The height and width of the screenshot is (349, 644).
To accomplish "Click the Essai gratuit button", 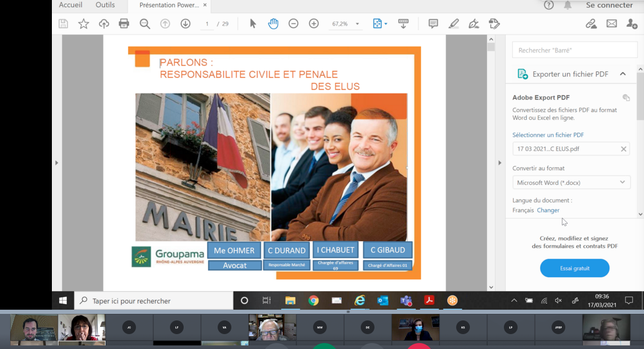I will (575, 268).
